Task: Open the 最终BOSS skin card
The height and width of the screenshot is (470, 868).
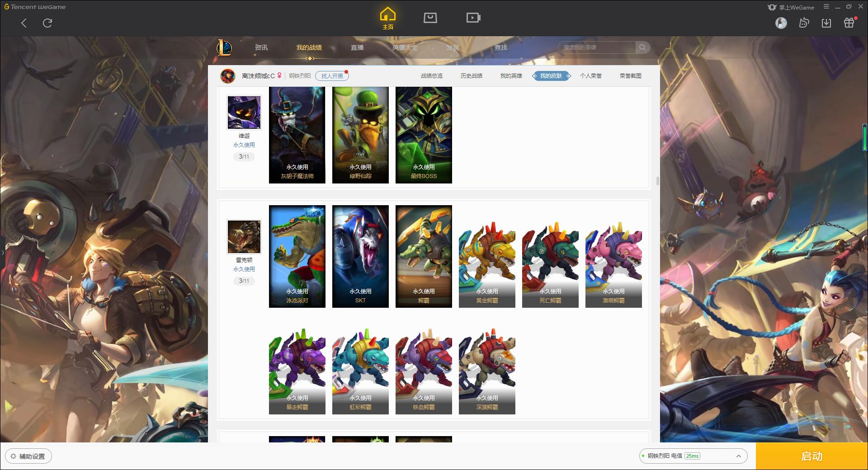Action: [x=424, y=135]
